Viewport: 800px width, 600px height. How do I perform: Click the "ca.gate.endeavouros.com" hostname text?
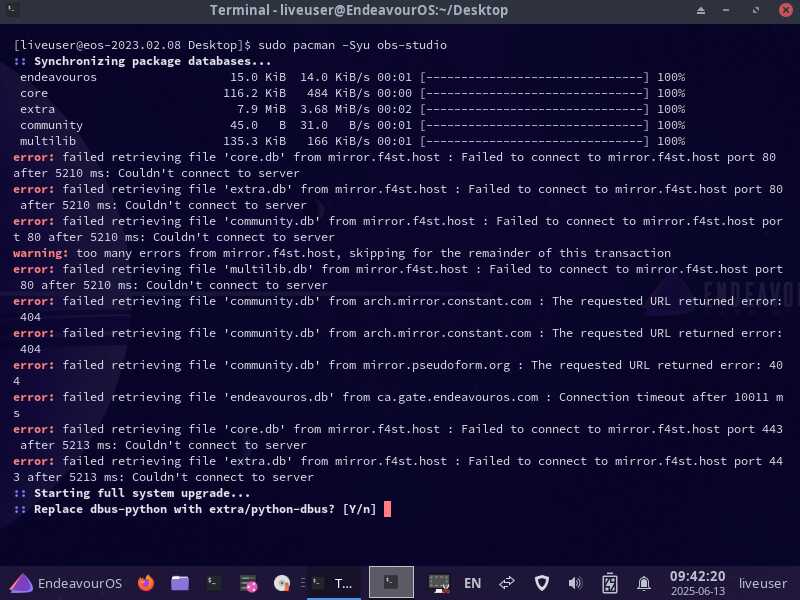(x=458, y=397)
